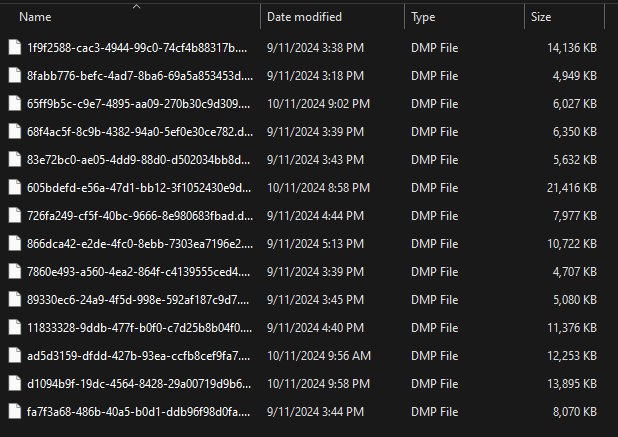This screenshot has width=618, height=437.
Task: Click file icon of 65ff9b5c-c9e7 dump
Action: pyautogui.click(x=15, y=103)
